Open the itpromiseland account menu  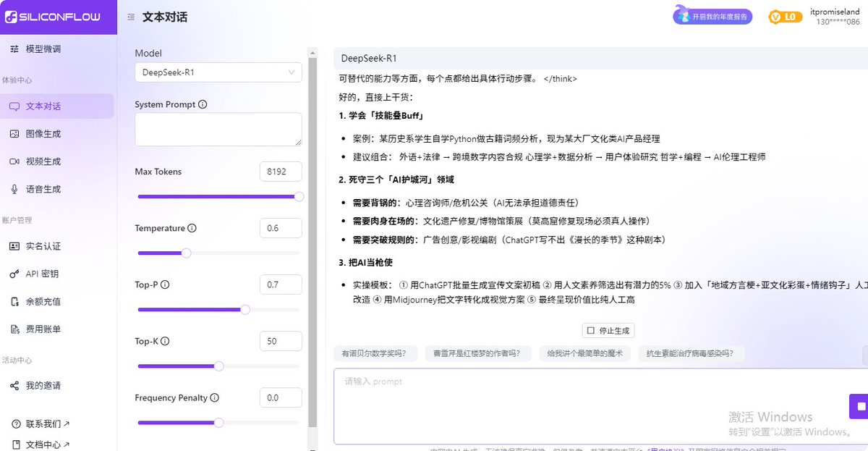pos(835,17)
